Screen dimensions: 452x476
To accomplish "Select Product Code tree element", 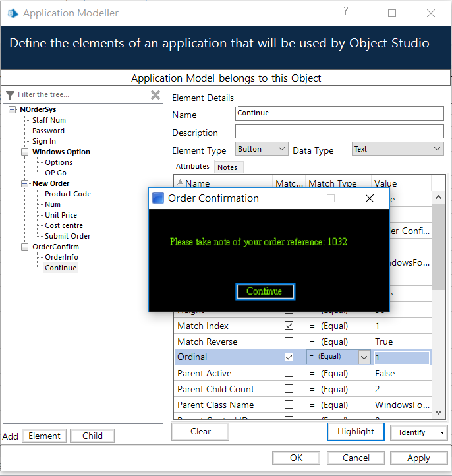I will (68, 194).
